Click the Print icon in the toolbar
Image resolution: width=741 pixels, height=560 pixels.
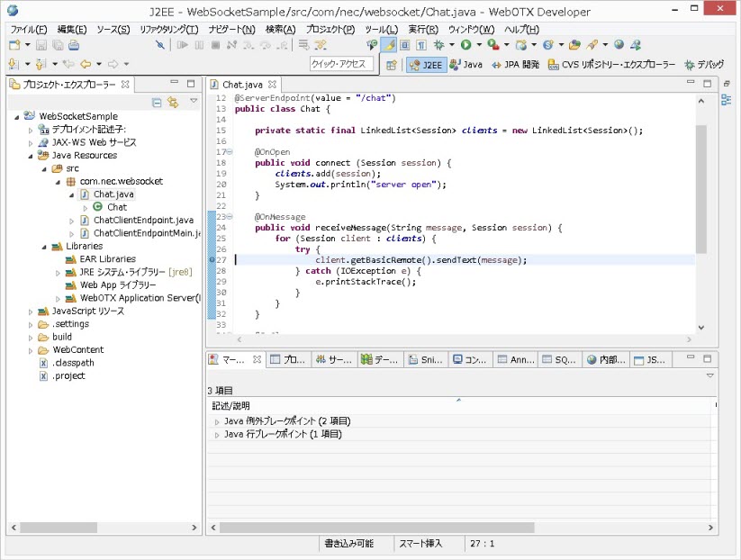(x=74, y=45)
